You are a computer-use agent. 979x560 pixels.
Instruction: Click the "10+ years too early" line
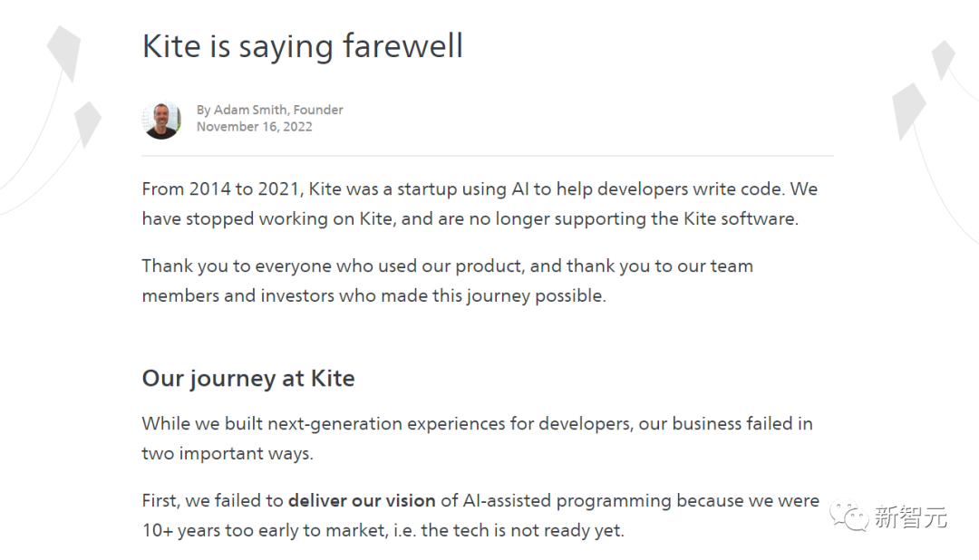click(383, 530)
